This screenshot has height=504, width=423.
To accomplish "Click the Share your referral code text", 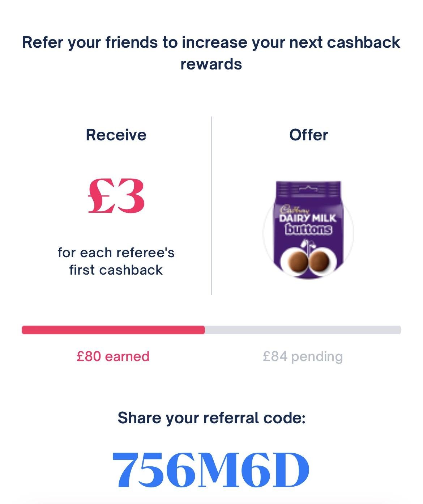I will point(211,418).
